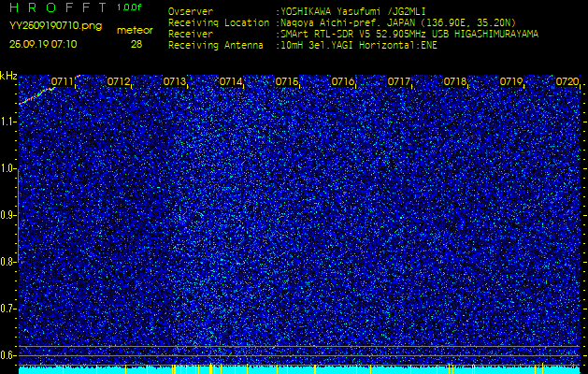Click the 0.7 kHz axis label
588x374 pixels.
pyautogui.click(x=7, y=309)
